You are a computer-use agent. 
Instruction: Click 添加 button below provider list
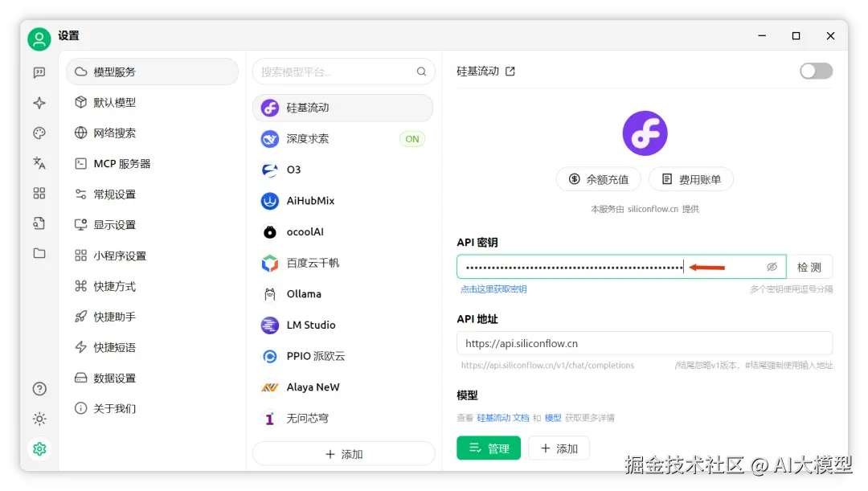[x=344, y=454]
